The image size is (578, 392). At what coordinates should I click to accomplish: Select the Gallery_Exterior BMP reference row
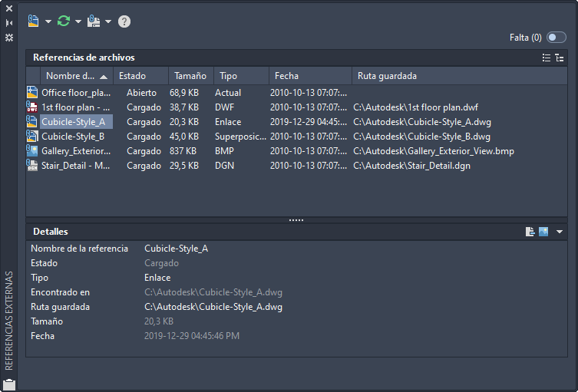click(x=75, y=151)
